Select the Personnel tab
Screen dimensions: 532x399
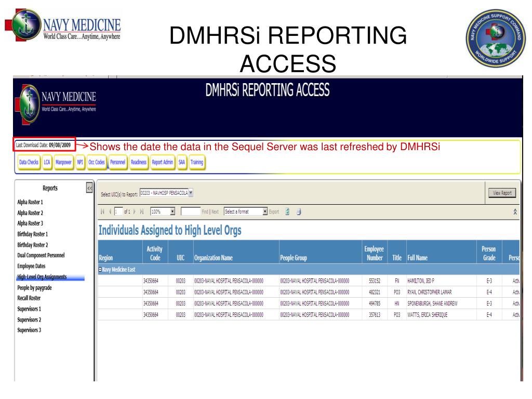pyautogui.click(x=118, y=162)
